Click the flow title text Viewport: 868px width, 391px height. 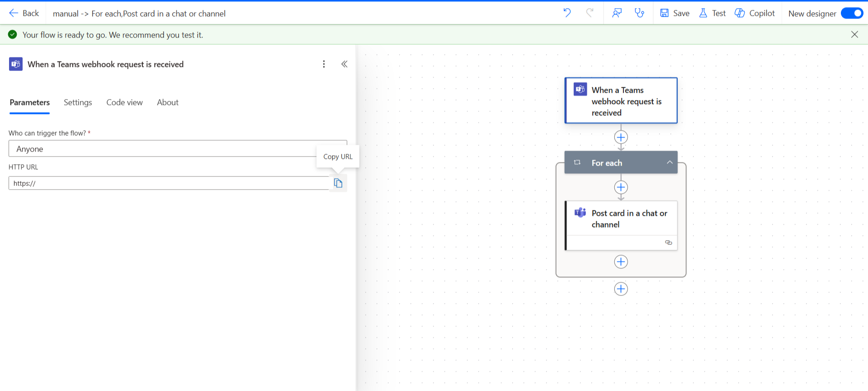click(139, 14)
